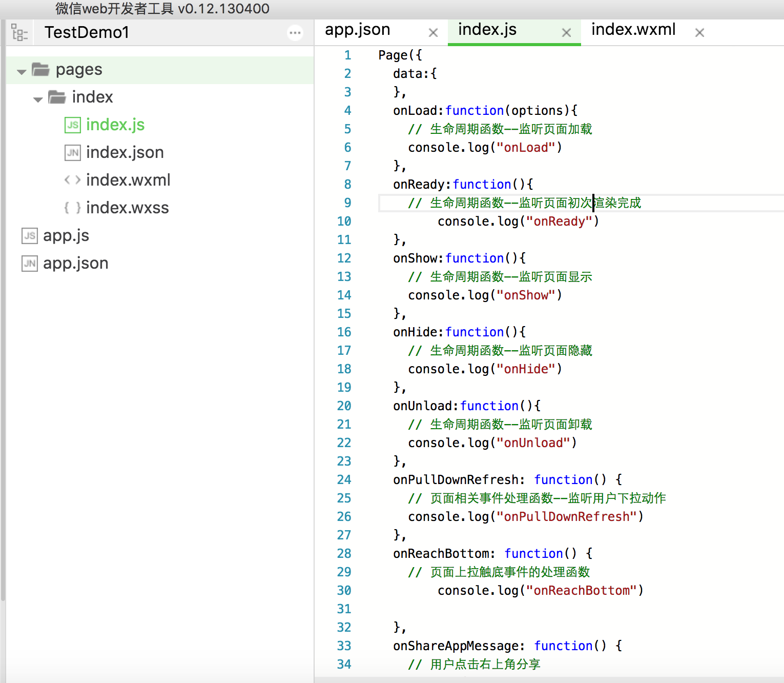Click the onLoad:function(options){ line
The height and width of the screenshot is (683, 784).
pos(485,111)
